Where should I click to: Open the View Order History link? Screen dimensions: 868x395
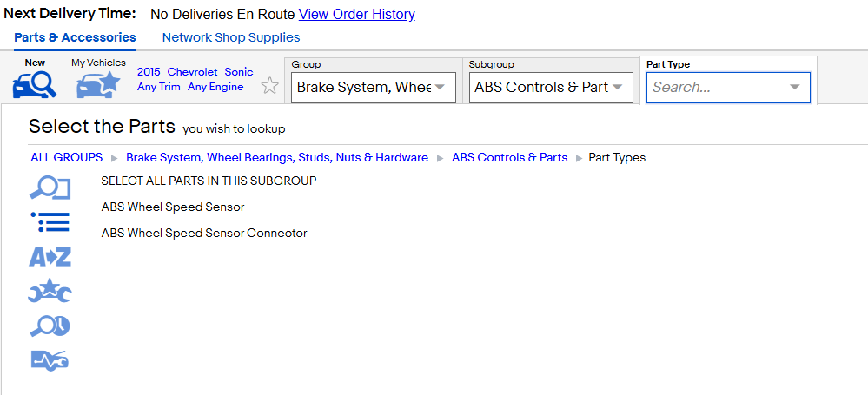pos(357,15)
